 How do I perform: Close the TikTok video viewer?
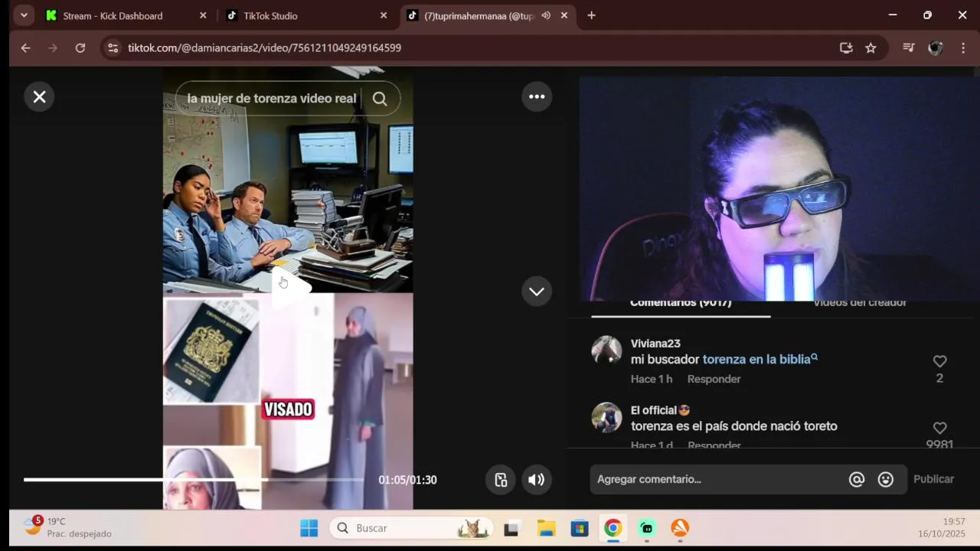[x=39, y=96]
